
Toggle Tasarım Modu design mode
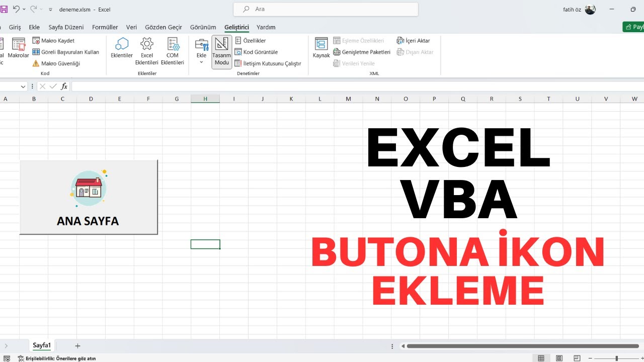pyautogui.click(x=221, y=52)
